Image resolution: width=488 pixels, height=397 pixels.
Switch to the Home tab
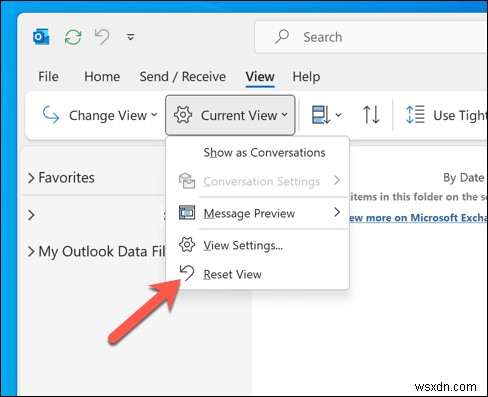click(102, 77)
